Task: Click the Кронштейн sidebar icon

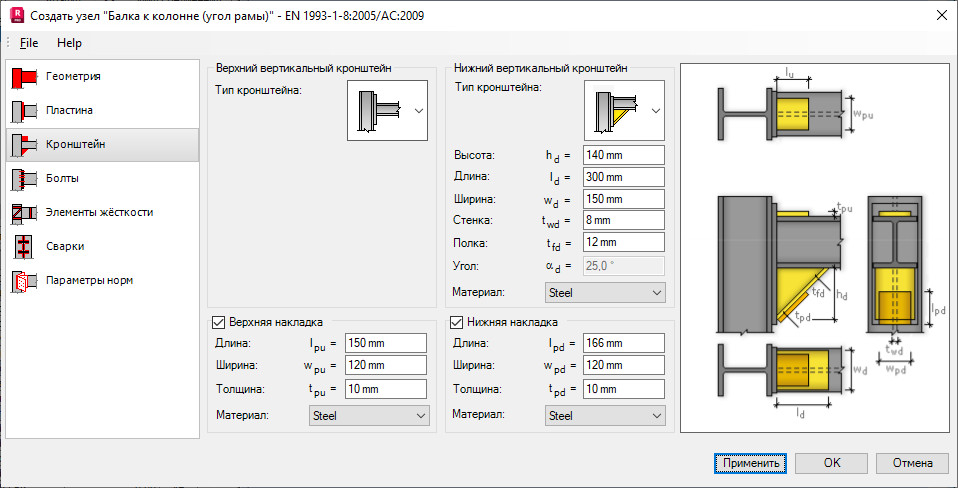Action: [25, 145]
